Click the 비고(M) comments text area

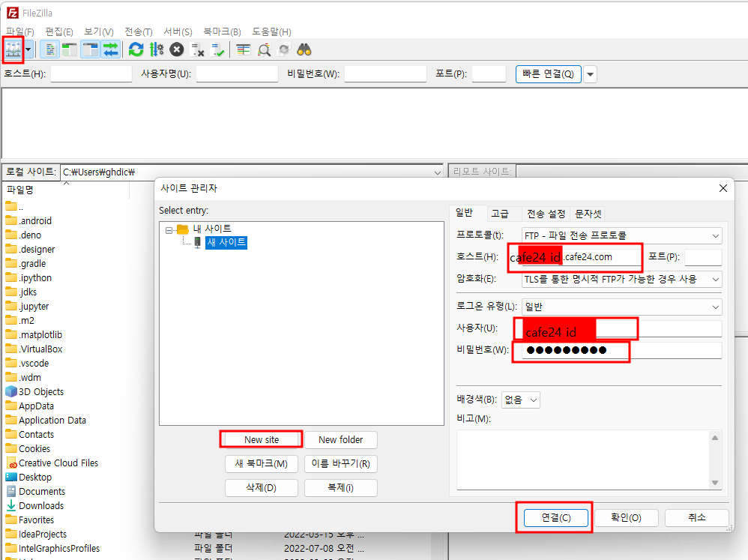[588, 460]
